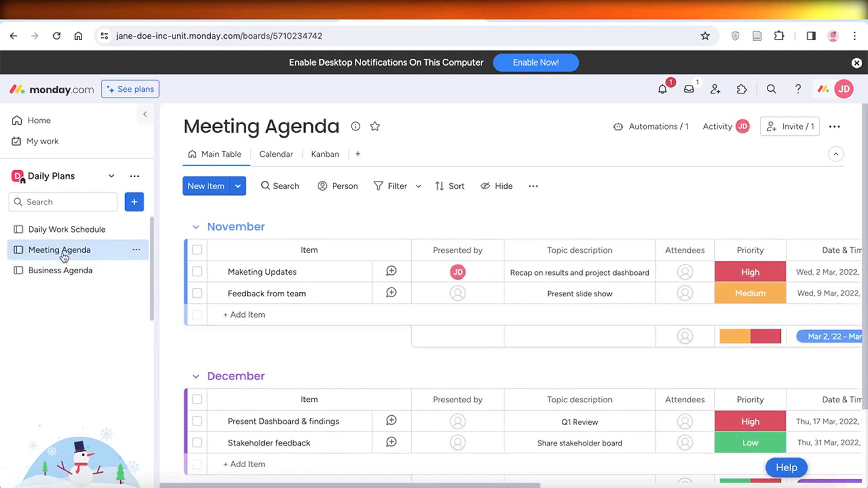Click the invite members icon in top bar

715,89
